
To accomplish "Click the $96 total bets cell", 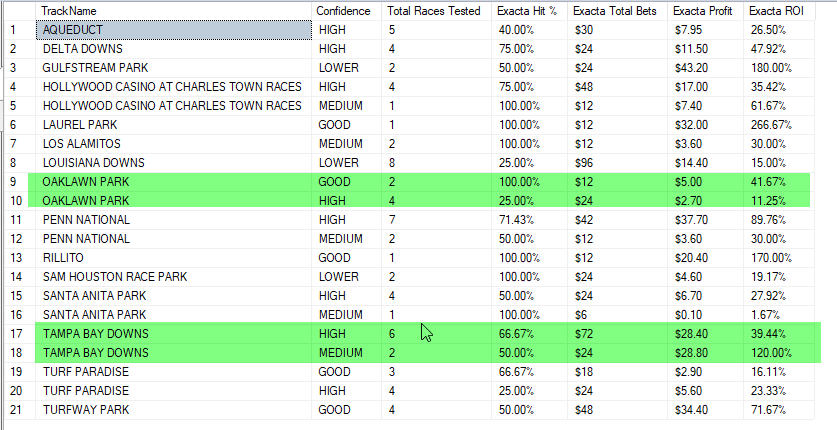I will (x=617, y=163).
